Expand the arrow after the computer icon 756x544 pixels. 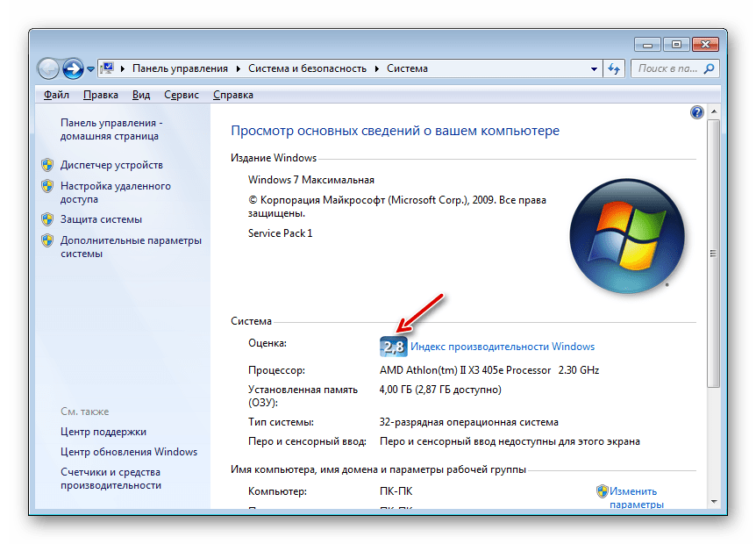point(123,69)
